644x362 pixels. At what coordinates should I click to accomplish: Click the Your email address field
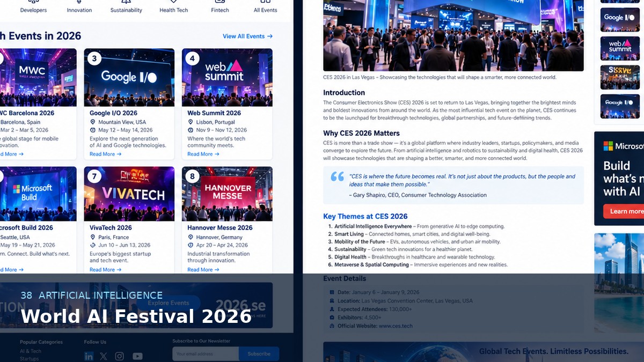click(x=206, y=354)
